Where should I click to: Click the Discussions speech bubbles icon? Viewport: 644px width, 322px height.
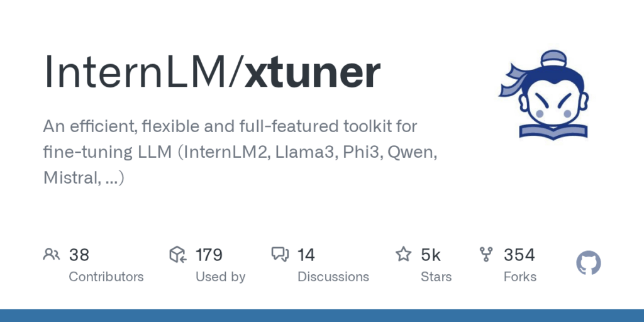[280, 255]
